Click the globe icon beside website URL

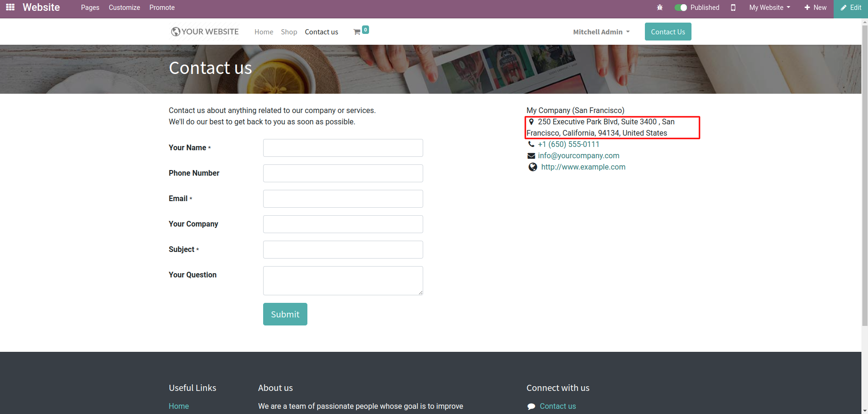click(532, 167)
